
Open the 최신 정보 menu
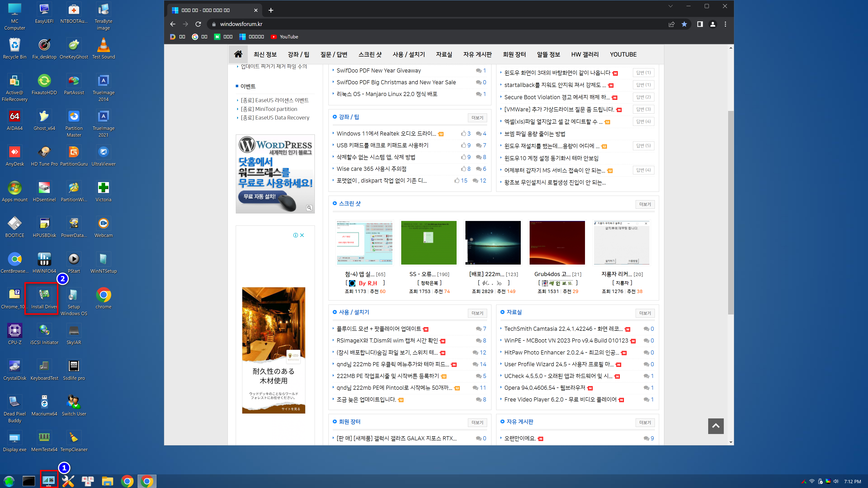click(265, 54)
